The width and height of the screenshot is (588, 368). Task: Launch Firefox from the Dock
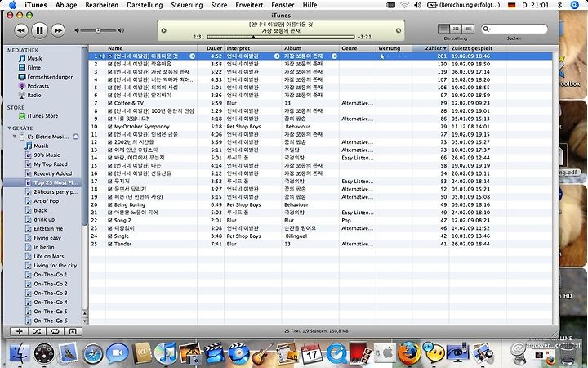tap(409, 353)
